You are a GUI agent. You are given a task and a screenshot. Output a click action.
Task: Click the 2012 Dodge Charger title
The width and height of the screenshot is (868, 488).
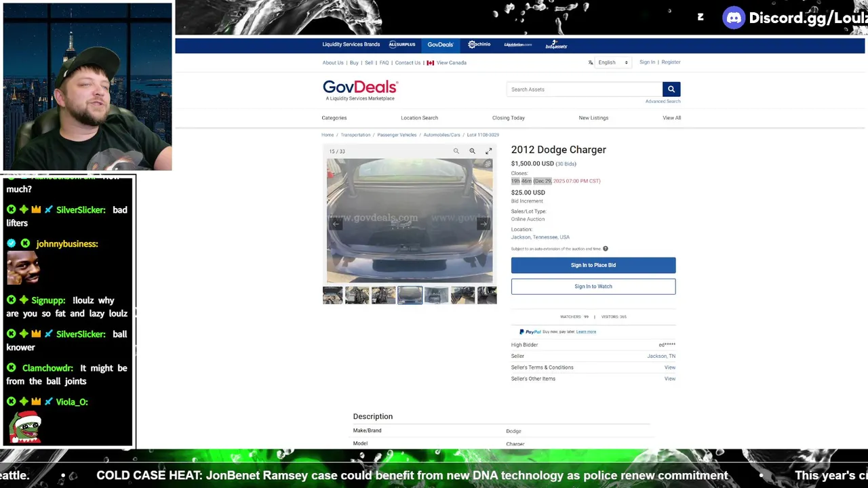pos(559,150)
